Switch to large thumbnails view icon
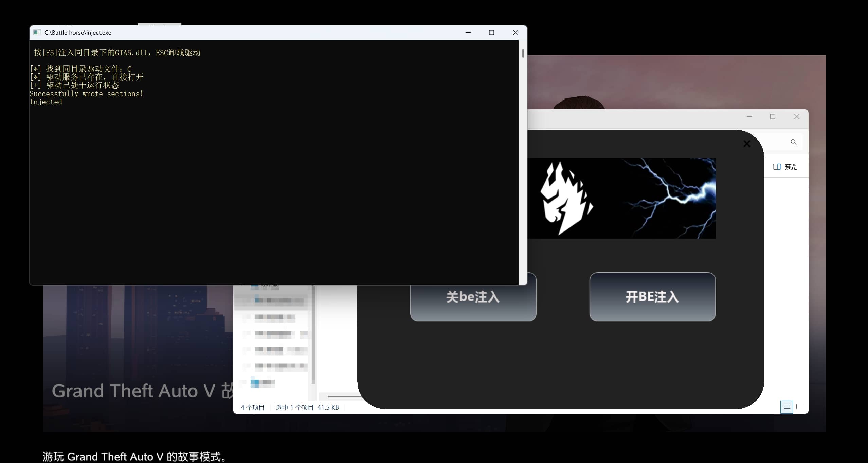Viewport: 868px width, 463px height. (799, 407)
